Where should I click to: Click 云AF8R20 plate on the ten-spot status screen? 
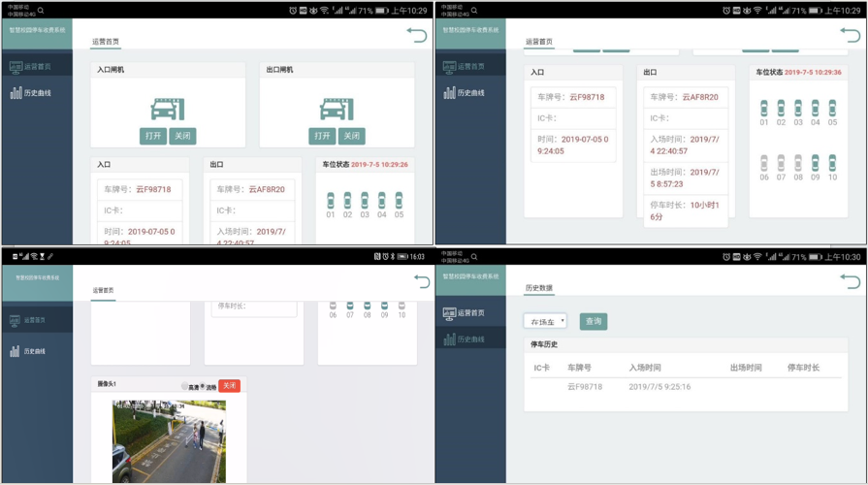(x=700, y=97)
